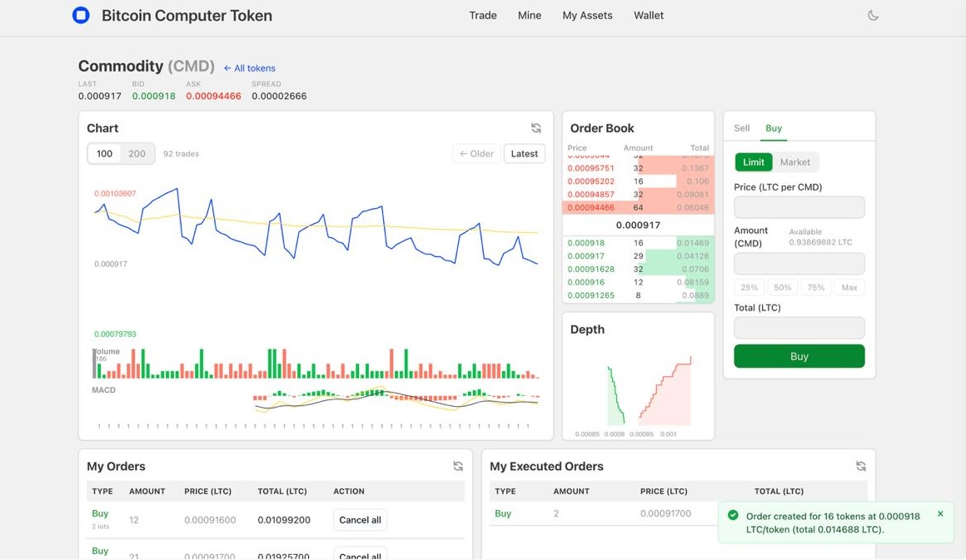Load Older chart trades

(476, 154)
